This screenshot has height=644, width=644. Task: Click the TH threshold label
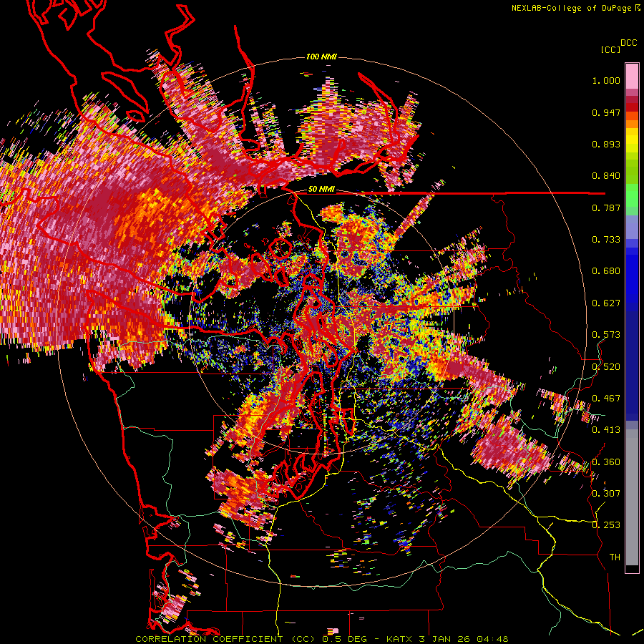[615, 557]
